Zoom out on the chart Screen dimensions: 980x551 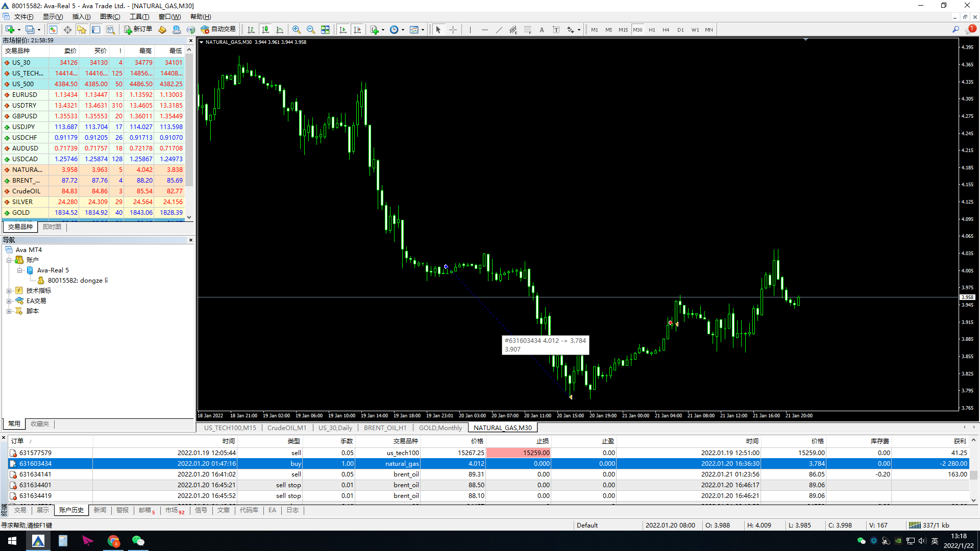tap(311, 30)
